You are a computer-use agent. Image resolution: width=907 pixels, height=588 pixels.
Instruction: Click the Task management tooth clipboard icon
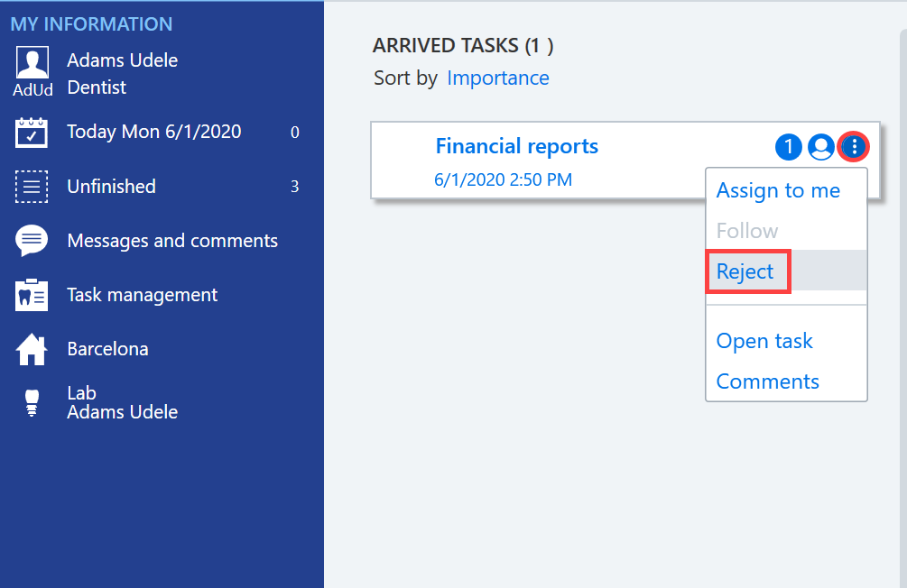coord(32,295)
